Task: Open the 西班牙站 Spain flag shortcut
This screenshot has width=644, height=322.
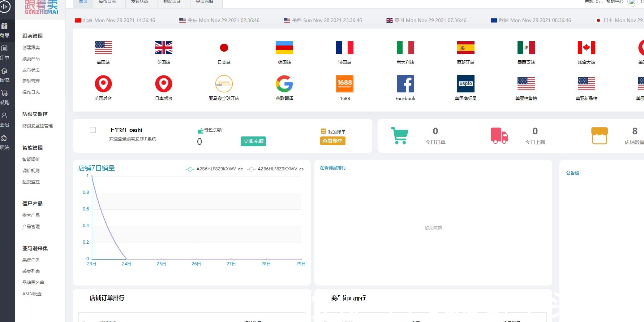Action: [466, 48]
